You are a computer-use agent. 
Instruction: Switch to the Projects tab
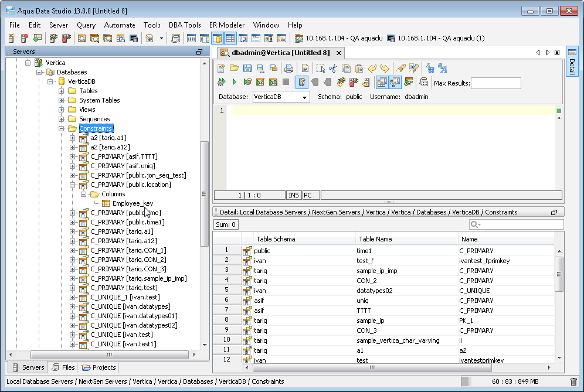[x=99, y=367]
